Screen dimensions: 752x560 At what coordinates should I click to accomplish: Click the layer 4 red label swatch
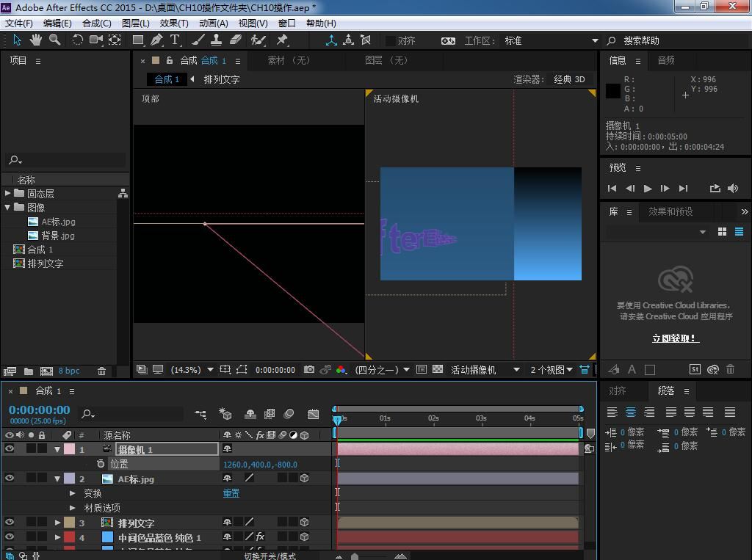pos(70,537)
